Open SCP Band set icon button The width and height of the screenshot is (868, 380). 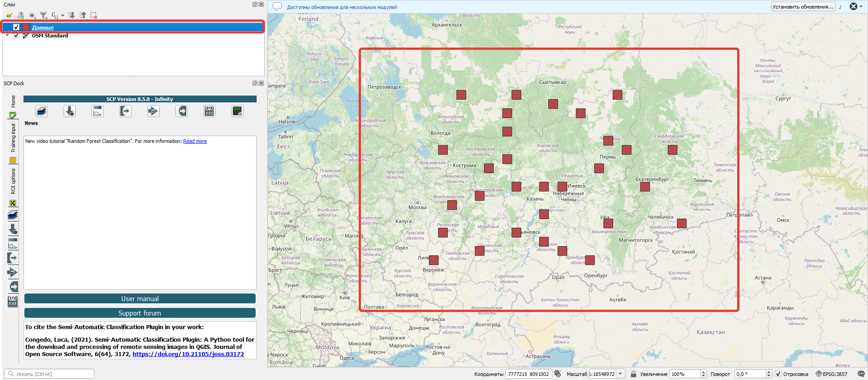41,111
